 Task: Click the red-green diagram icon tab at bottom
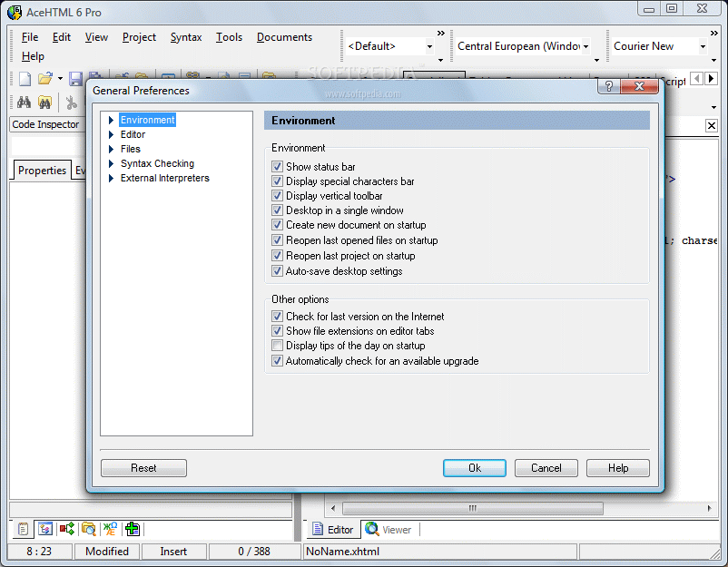tap(67, 529)
